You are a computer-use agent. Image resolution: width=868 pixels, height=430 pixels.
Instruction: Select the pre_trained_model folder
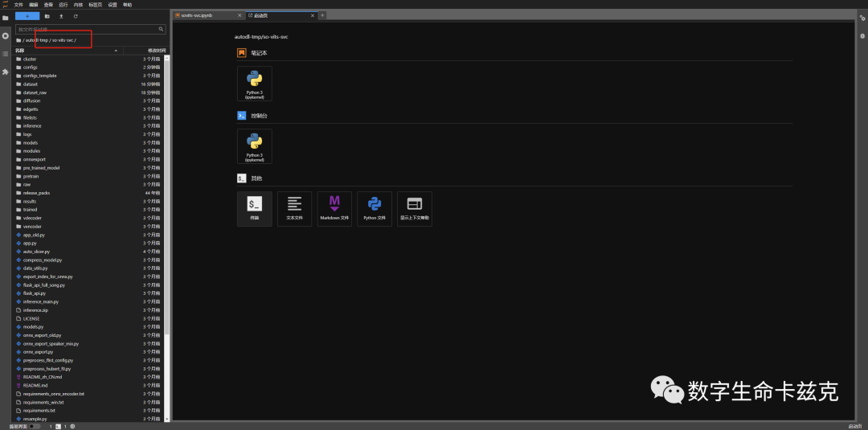(88, 168)
